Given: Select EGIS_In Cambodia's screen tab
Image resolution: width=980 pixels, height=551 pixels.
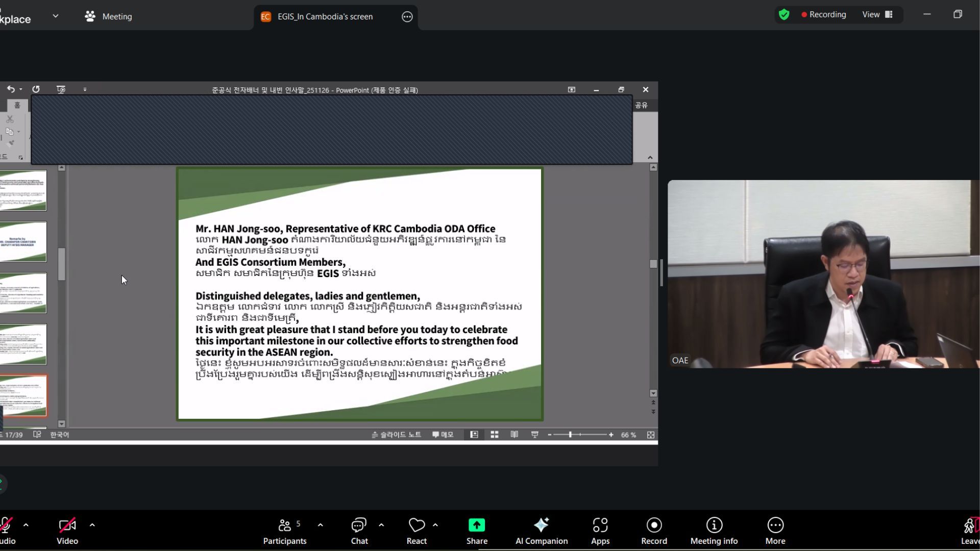Looking at the screenshot, I should [325, 16].
